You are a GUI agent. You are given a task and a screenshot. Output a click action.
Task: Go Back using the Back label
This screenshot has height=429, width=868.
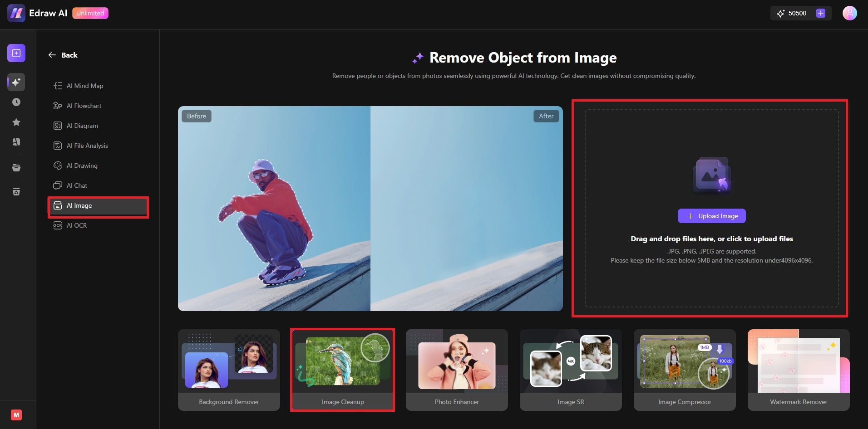69,55
